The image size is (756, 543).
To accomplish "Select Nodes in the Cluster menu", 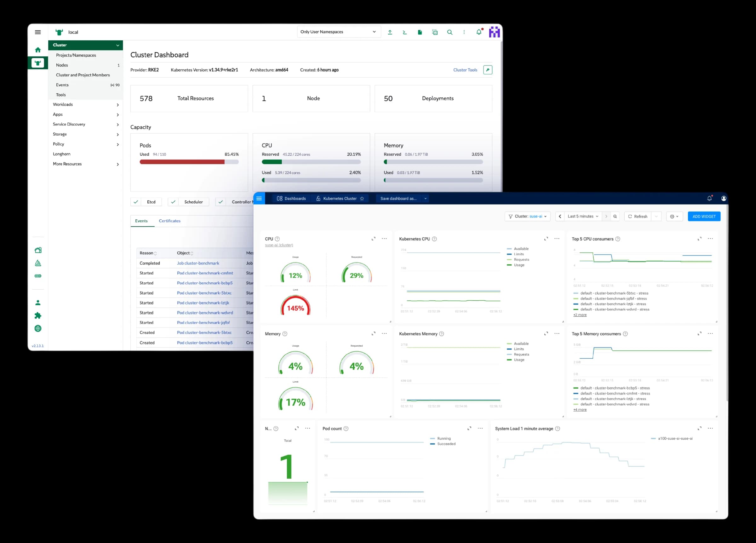I will [86, 65].
